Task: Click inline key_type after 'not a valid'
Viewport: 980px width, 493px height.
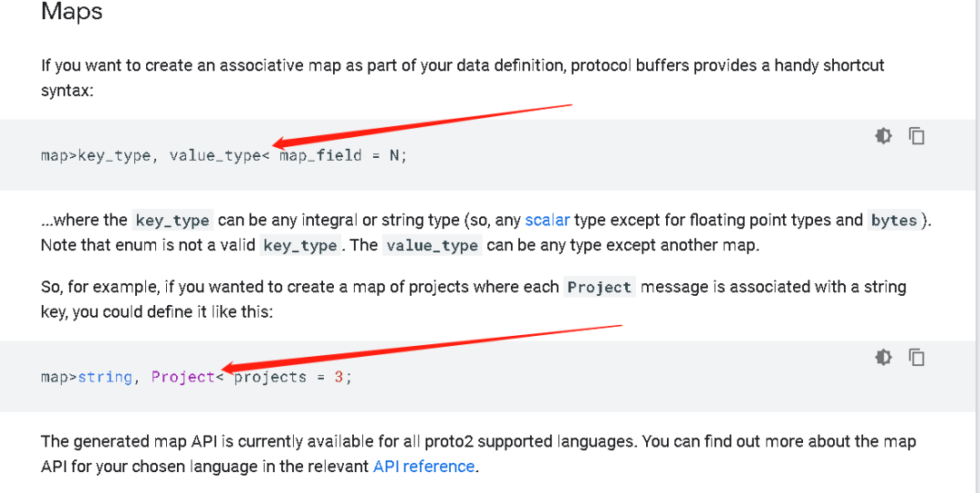Action: coord(299,246)
